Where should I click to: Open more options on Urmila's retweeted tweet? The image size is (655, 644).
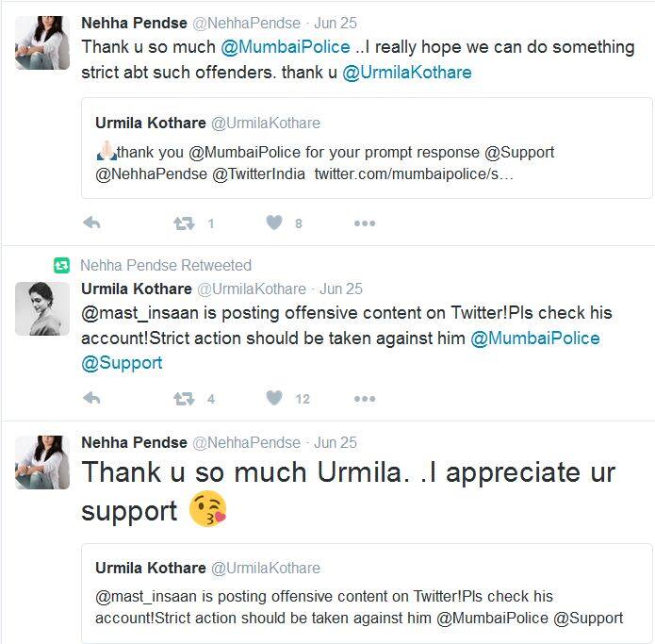point(364,399)
